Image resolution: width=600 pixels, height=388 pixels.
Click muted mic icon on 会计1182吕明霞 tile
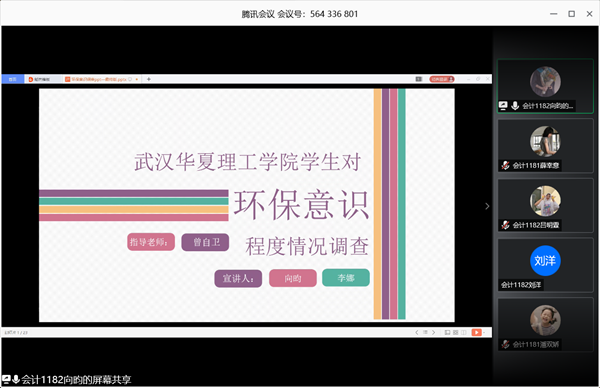pyautogui.click(x=505, y=225)
